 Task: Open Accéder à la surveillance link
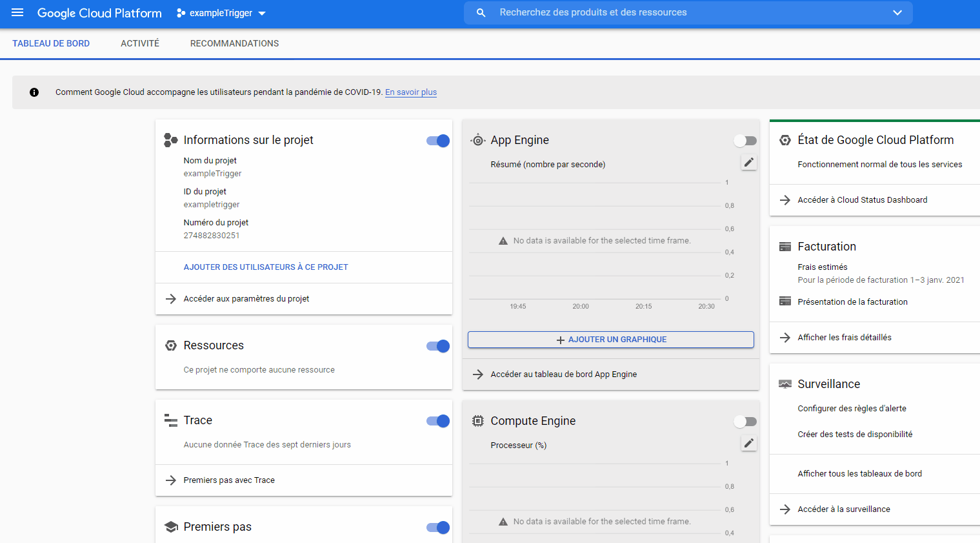pyautogui.click(x=844, y=509)
